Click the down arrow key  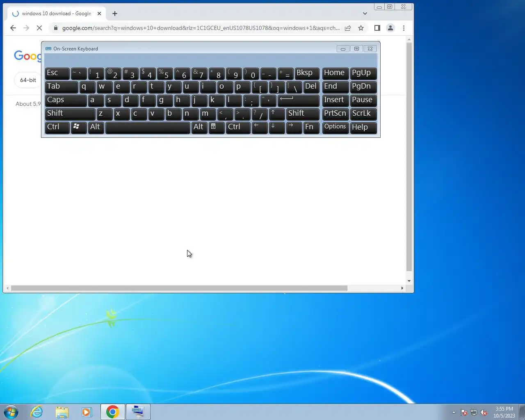pyautogui.click(x=277, y=128)
